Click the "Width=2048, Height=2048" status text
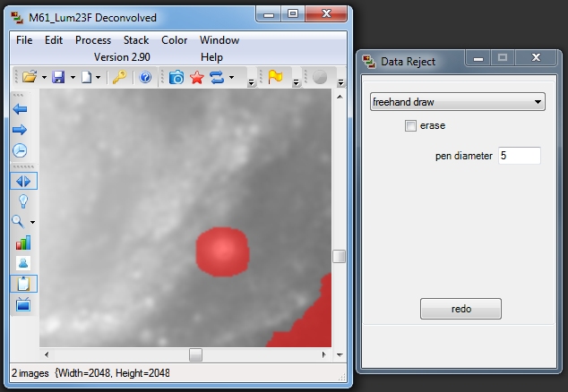 pyautogui.click(x=112, y=373)
